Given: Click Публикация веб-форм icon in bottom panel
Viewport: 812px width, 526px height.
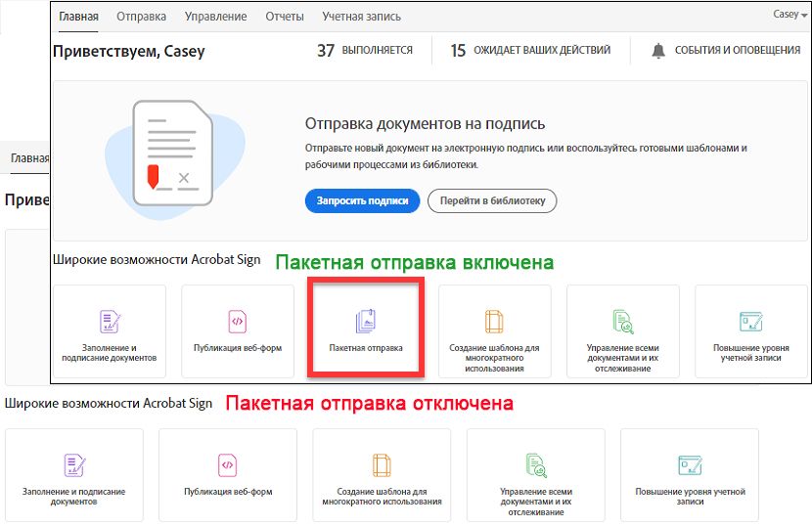Looking at the screenshot, I should pos(228,465).
